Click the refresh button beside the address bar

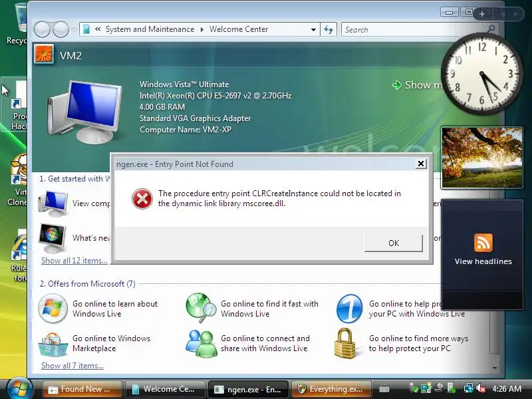pyautogui.click(x=329, y=29)
